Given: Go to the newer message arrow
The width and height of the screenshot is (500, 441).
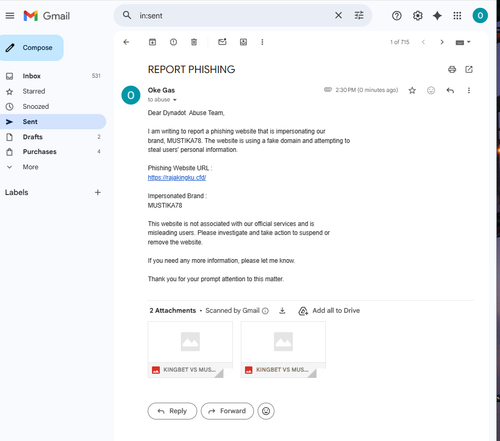Looking at the screenshot, I should coord(423,42).
